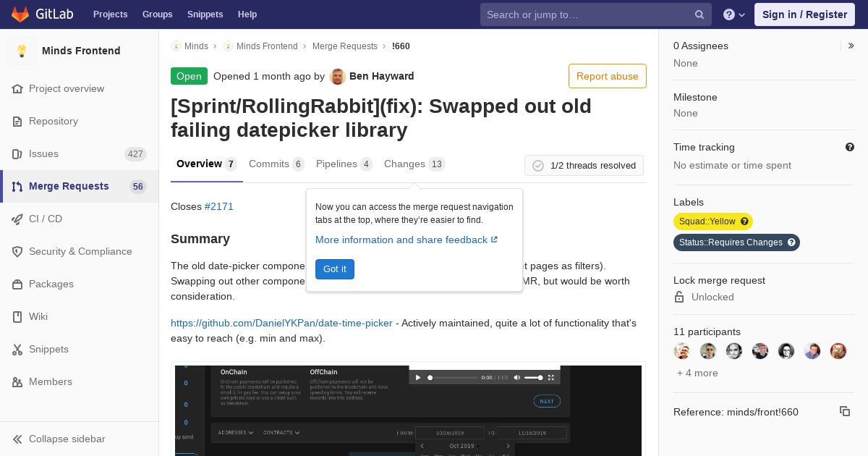This screenshot has height=456, width=868.
Task: Switch to Pipelines tab
Action: coord(344,164)
